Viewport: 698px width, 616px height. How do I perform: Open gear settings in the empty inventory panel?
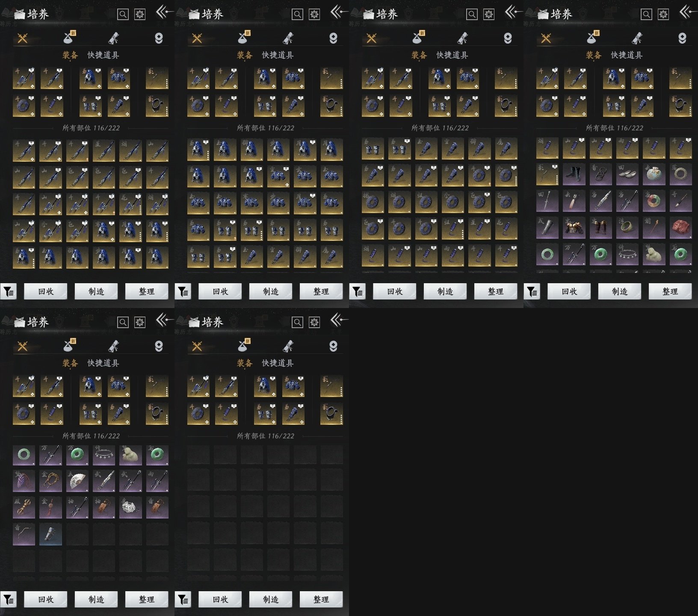click(x=314, y=322)
